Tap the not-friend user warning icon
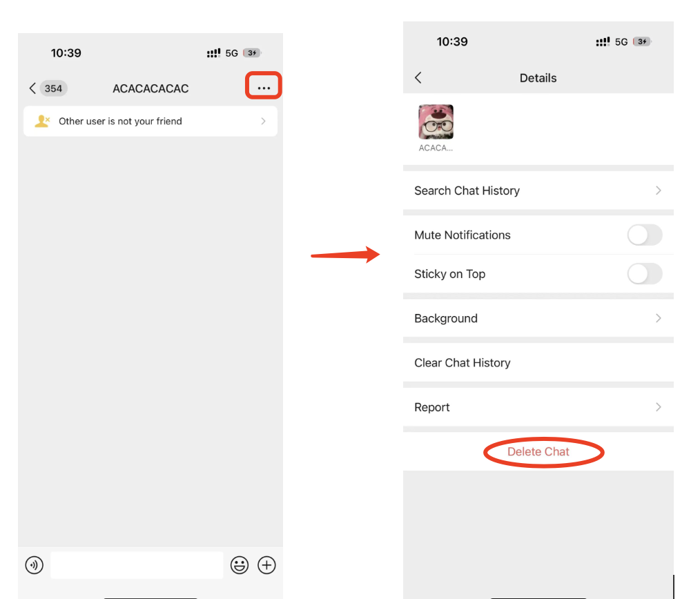The height and width of the screenshot is (599, 700). tap(42, 121)
